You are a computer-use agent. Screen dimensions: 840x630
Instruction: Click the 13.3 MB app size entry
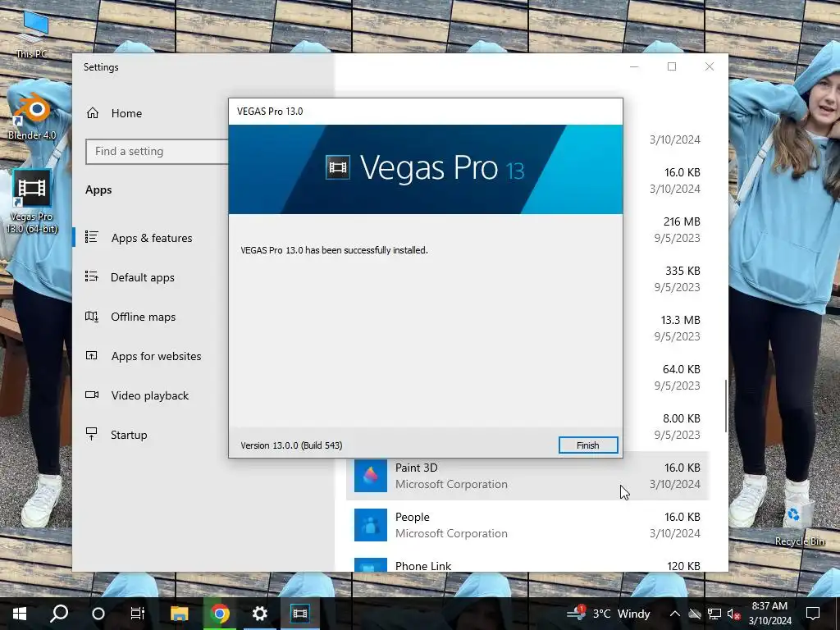coord(680,321)
